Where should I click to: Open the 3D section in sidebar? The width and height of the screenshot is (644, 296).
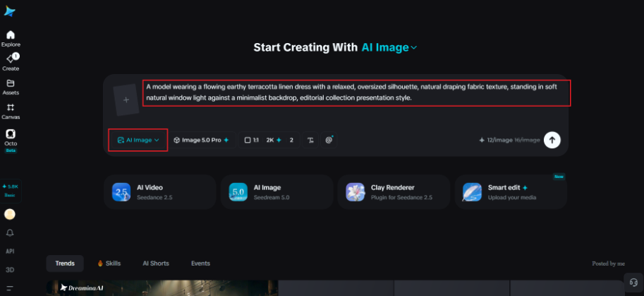click(x=10, y=270)
